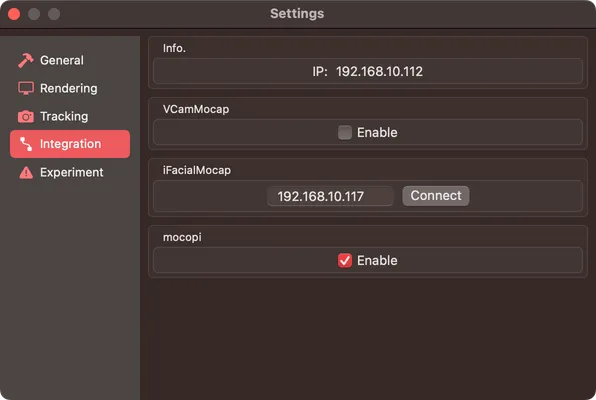Minimize the Settings window
Screen dimensions: 596x400
(x=34, y=14)
